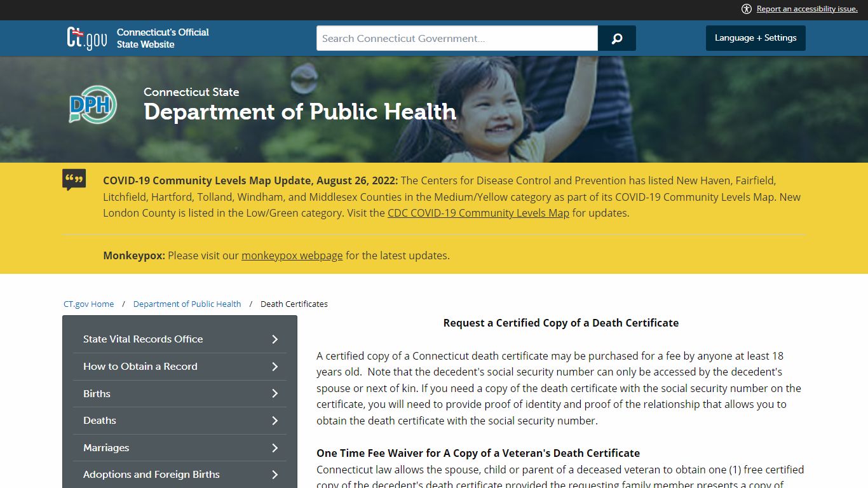Viewport: 868px width, 488px height.
Task: Expand How to Obtain a Record chevron
Action: click(275, 367)
